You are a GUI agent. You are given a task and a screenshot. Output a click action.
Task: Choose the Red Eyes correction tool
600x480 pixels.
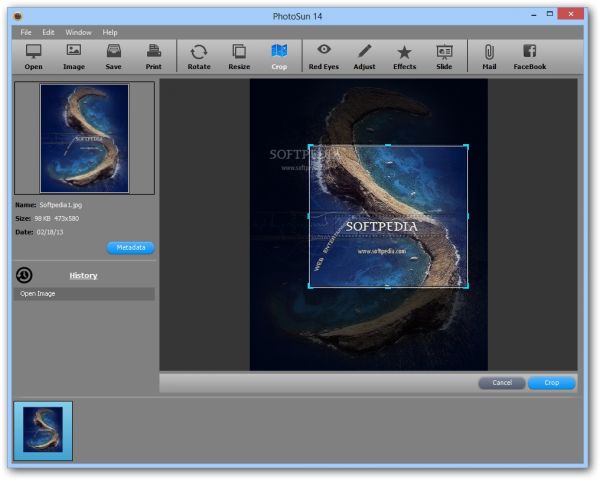323,55
